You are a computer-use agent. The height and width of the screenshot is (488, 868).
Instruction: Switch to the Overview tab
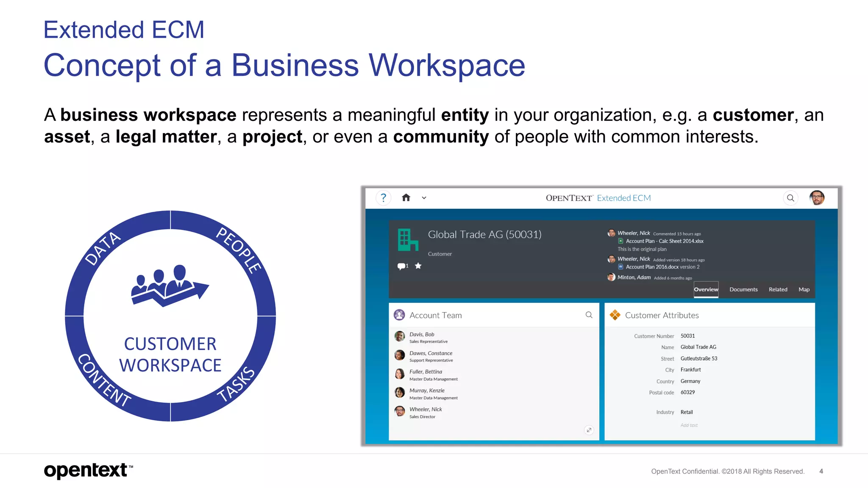coord(706,289)
